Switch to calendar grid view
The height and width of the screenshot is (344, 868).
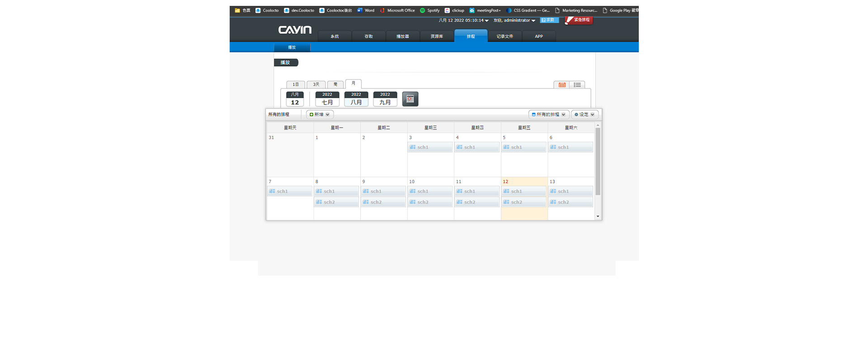(x=562, y=85)
